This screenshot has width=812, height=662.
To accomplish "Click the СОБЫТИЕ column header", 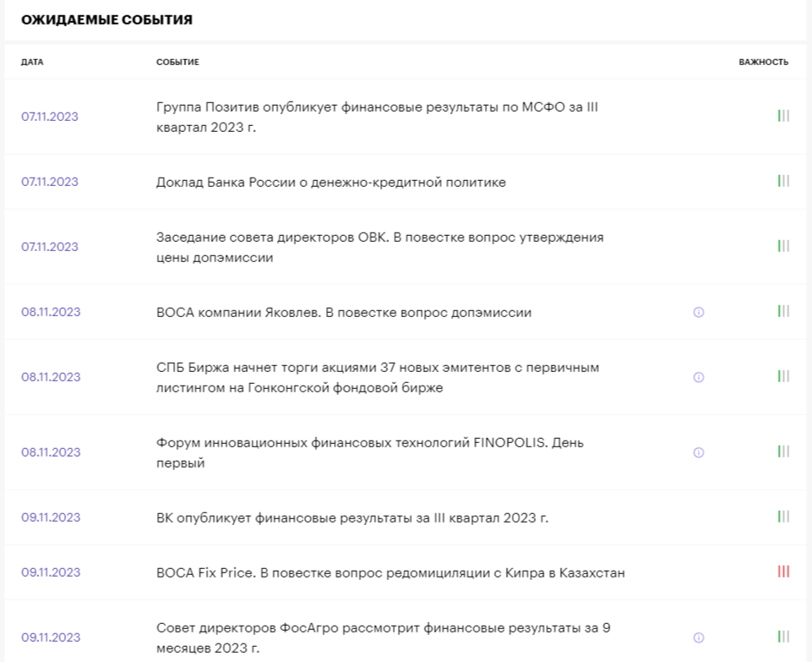I will click(x=177, y=62).
